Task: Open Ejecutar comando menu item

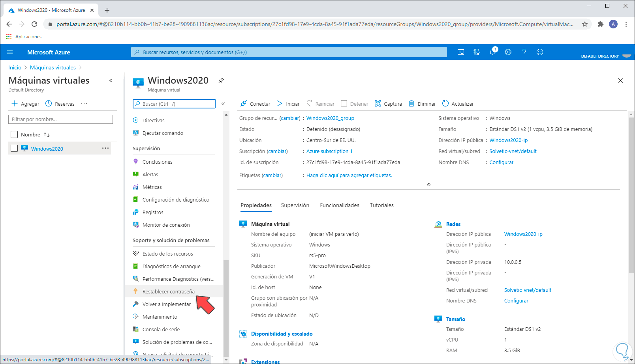Action: click(163, 133)
